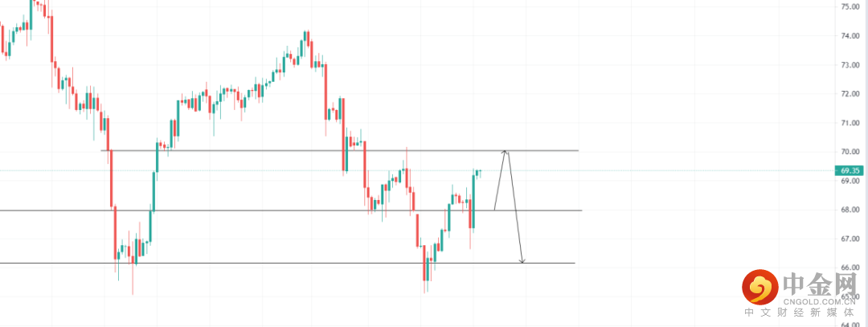This screenshot has height=327, width=868.
Task: Click the 70.00 price axis label
Action: tap(851, 152)
